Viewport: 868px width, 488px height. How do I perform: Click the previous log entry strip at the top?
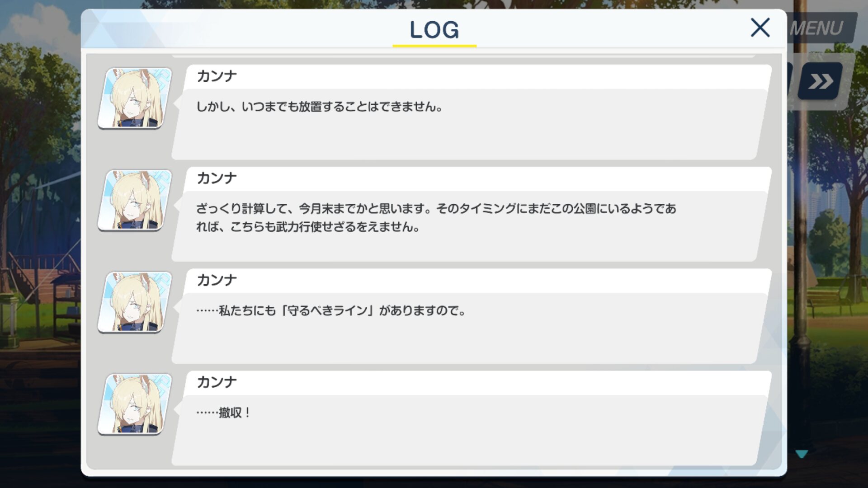[x=463, y=56]
